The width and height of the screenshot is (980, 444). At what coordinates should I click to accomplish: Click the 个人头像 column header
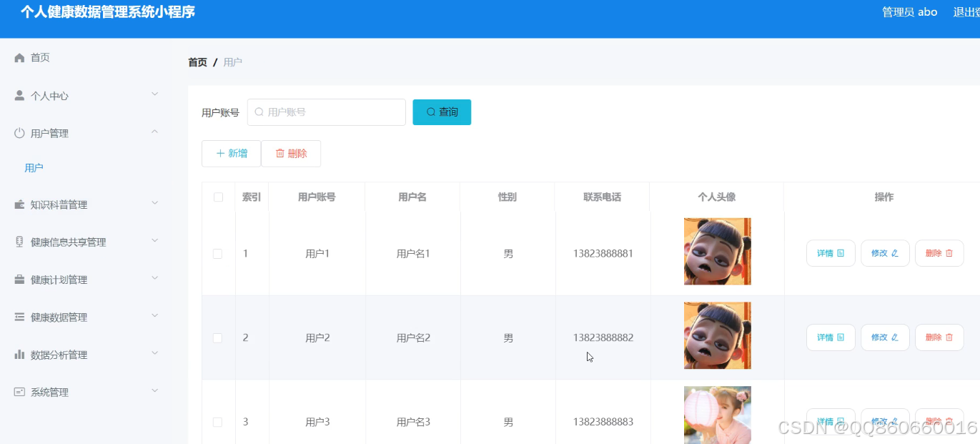[x=716, y=197]
